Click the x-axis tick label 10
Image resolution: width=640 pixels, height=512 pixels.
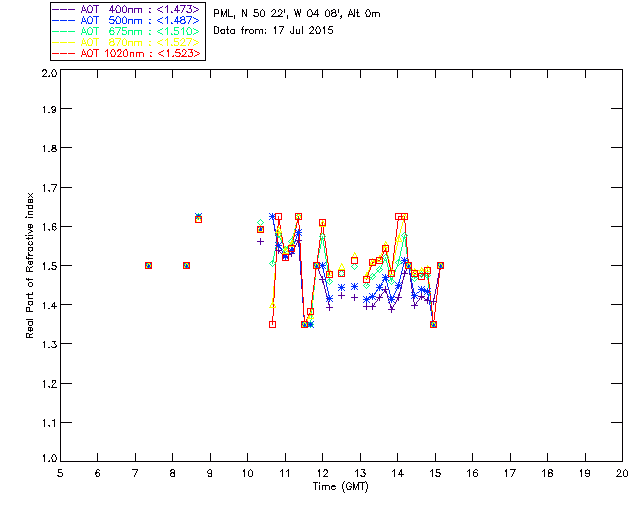[248, 473]
